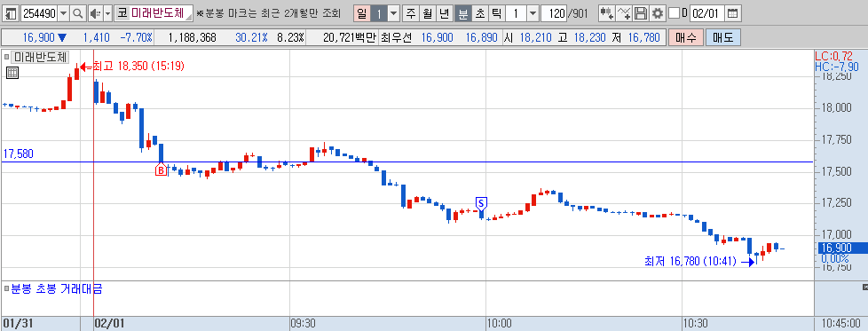Open the stock code history dropdown
The height and width of the screenshot is (331, 868).
click(x=63, y=12)
